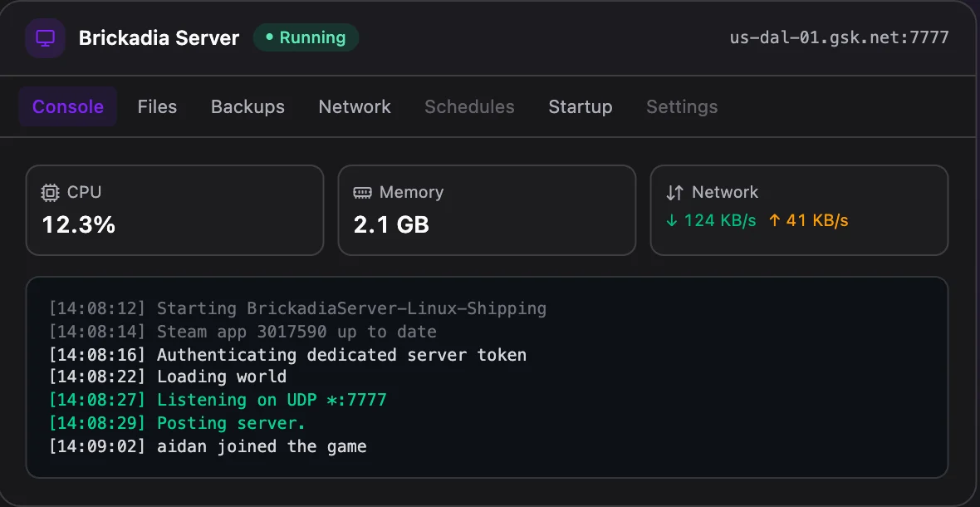Open the Startup tab
980x507 pixels.
(x=580, y=107)
